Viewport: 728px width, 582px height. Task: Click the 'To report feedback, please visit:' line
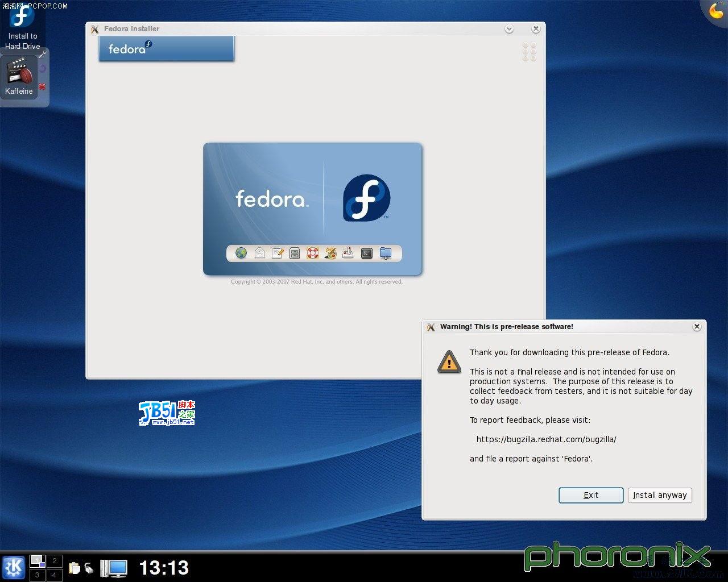530,420
